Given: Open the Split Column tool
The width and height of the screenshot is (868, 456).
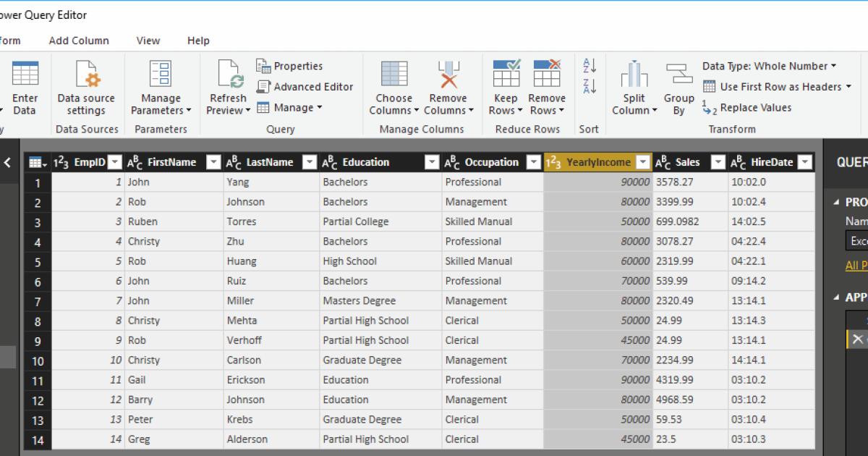Looking at the screenshot, I should click(634, 87).
